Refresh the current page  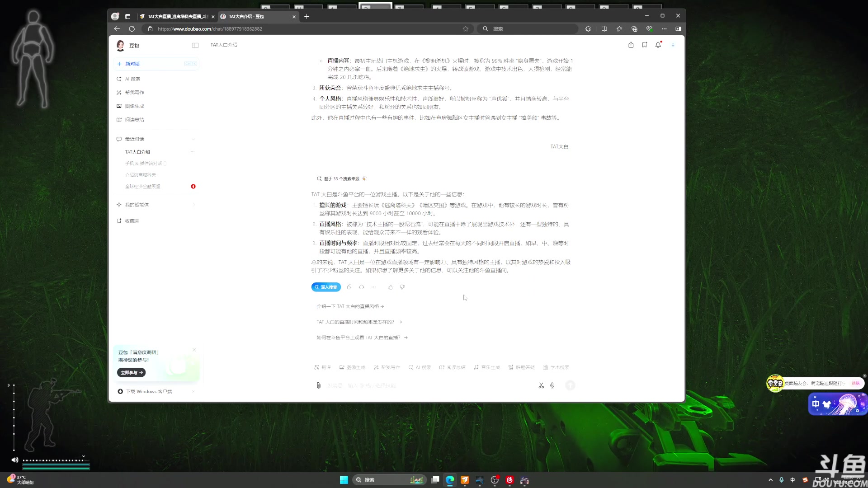(132, 28)
